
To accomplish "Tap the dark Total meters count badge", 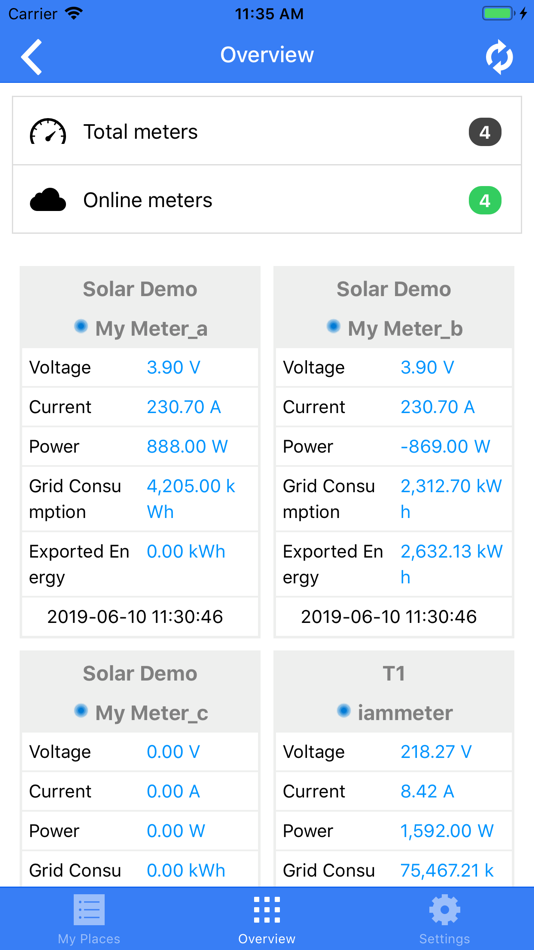I will tap(485, 132).
